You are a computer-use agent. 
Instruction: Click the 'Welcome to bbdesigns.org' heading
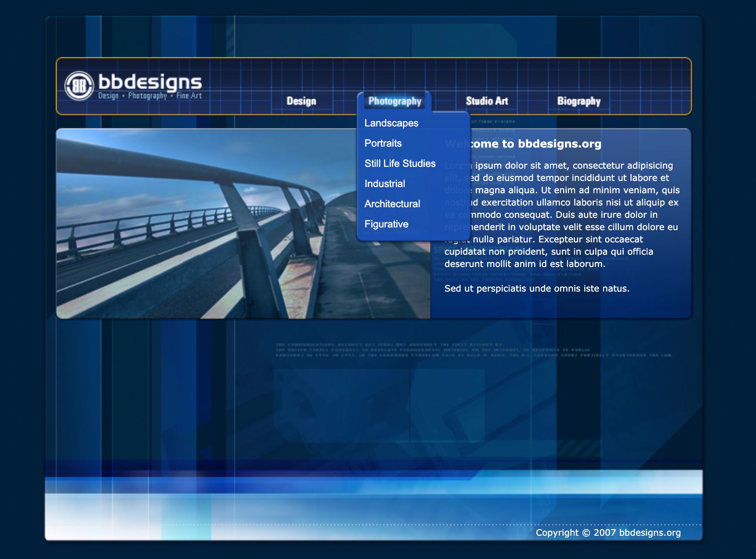[536, 144]
